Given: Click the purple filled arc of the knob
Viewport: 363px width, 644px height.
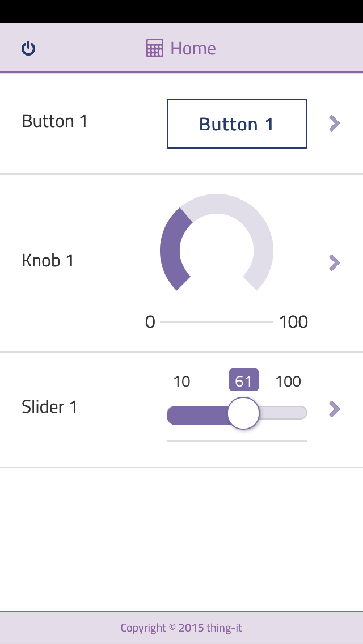Looking at the screenshot, I should (x=171, y=249).
